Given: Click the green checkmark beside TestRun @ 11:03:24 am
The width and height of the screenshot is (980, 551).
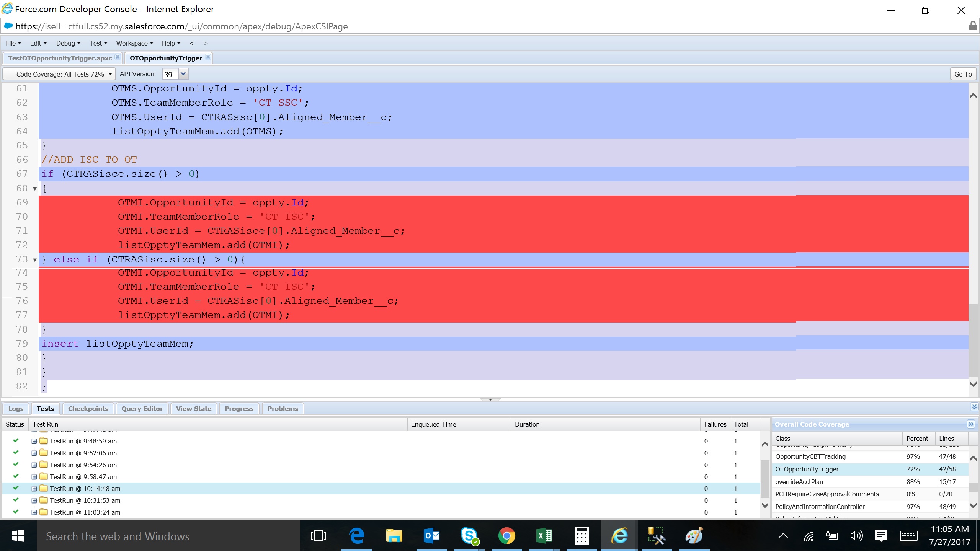Looking at the screenshot, I should (16, 512).
